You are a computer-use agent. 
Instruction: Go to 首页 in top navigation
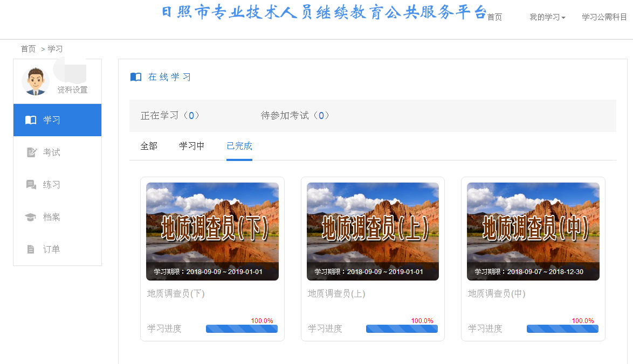(x=494, y=17)
